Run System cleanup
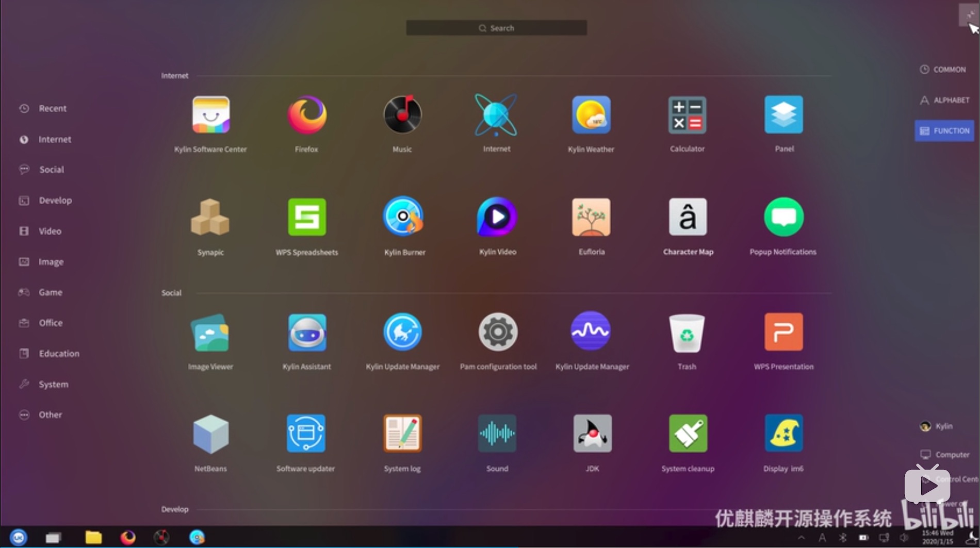 [x=688, y=434]
